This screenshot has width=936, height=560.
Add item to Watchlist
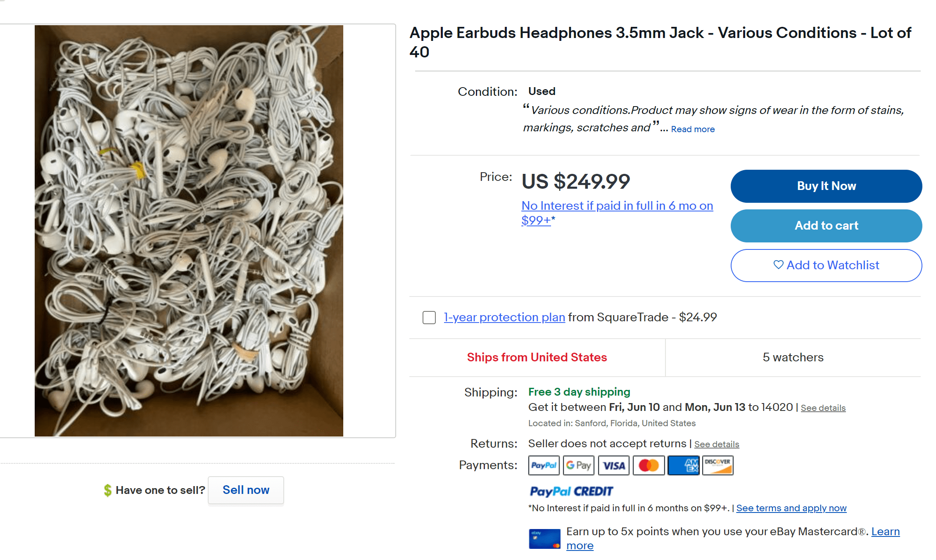(x=826, y=265)
